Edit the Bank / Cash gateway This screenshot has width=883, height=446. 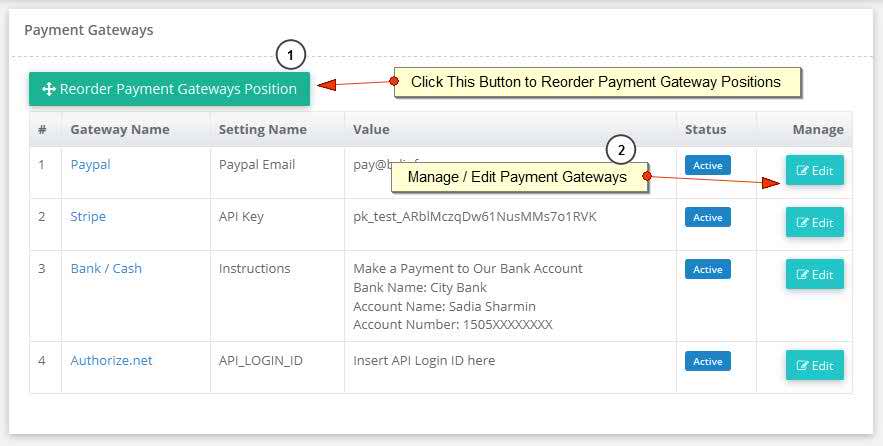click(815, 274)
